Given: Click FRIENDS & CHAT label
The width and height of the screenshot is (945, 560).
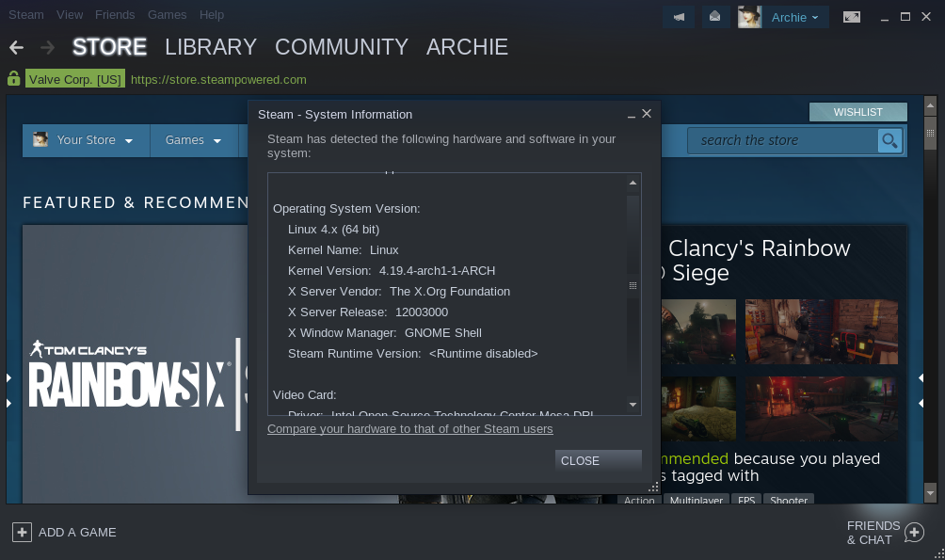Looking at the screenshot, I should (873, 533).
